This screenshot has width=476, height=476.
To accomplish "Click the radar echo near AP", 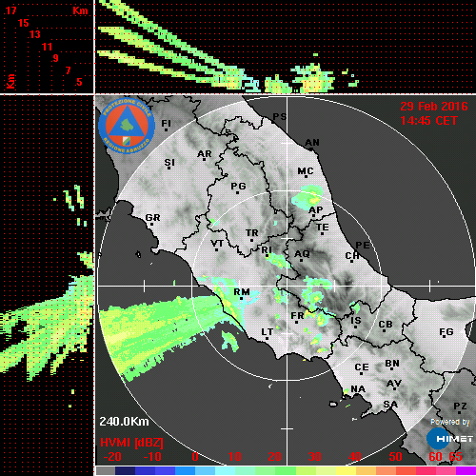I will point(307,197).
